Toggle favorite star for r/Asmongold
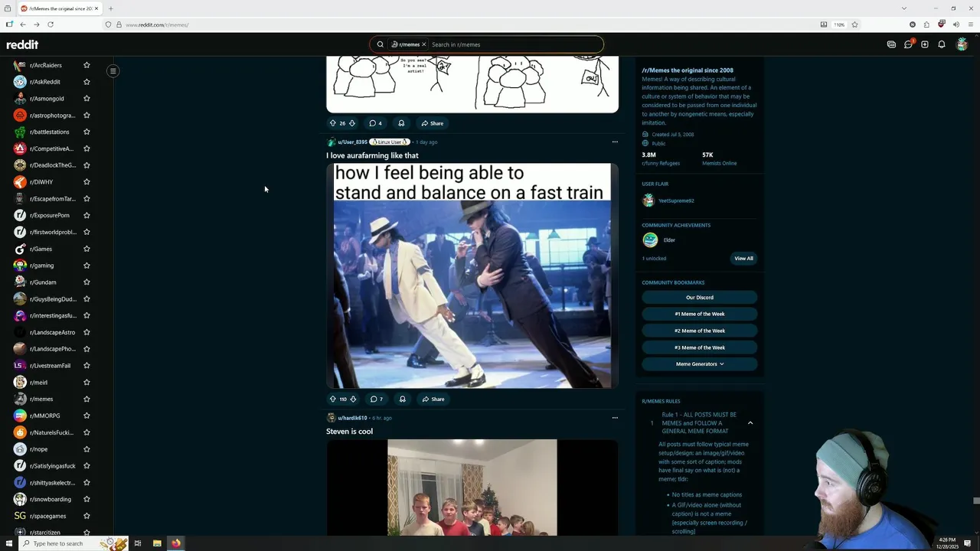The width and height of the screenshot is (980, 551). click(87, 99)
